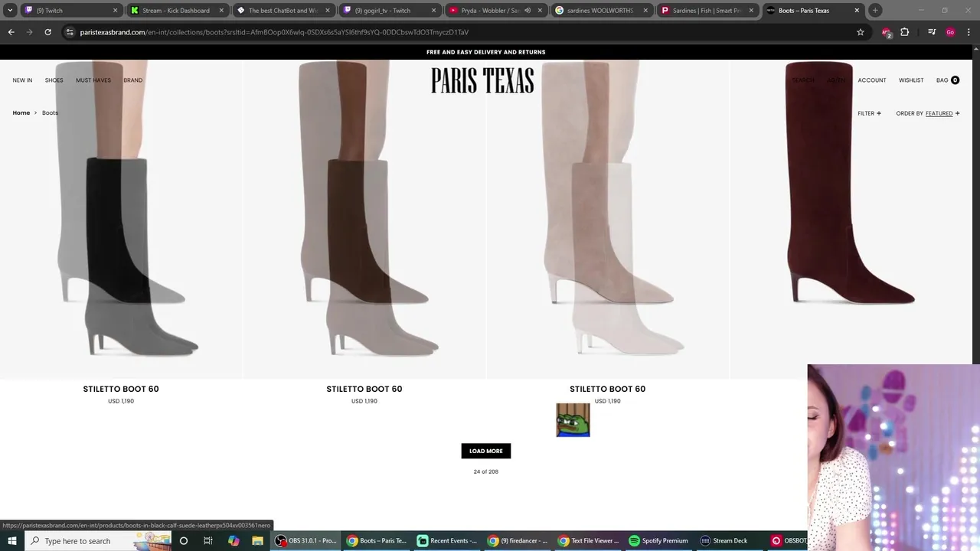980x551 pixels.
Task: Click the webcam overlay video
Action: coord(893,458)
